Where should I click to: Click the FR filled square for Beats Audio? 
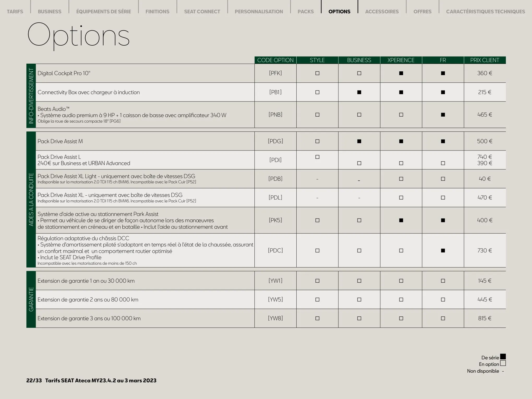(x=443, y=115)
